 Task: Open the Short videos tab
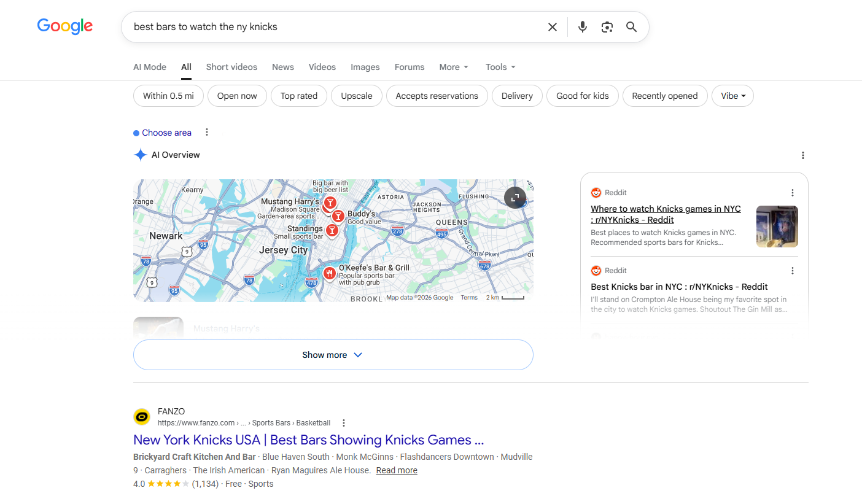click(231, 67)
